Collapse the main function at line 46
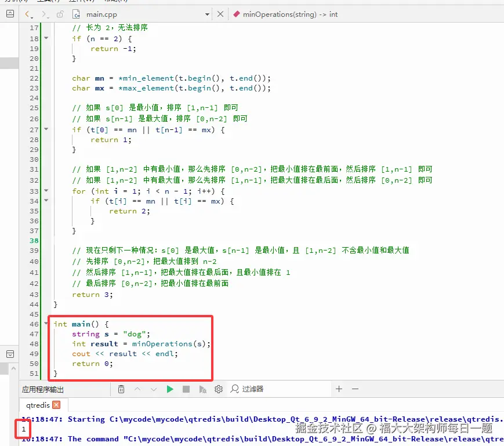Viewport: 504px width, 446px height. (x=46, y=323)
